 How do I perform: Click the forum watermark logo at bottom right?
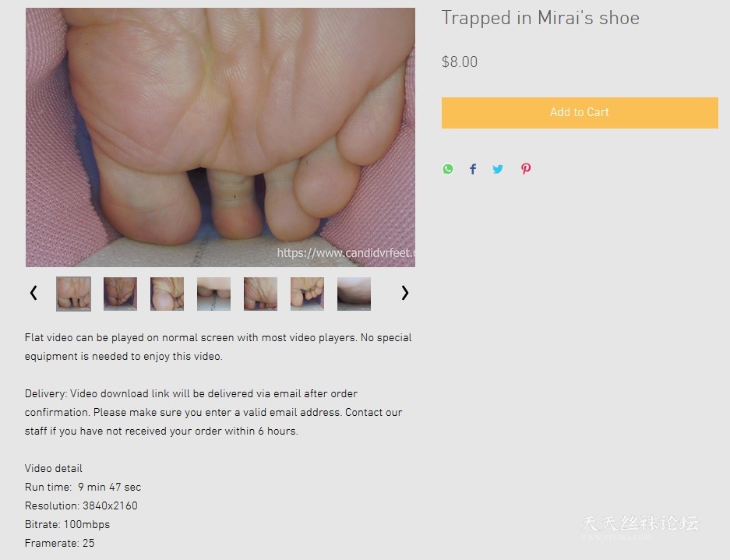click(640, 527)
